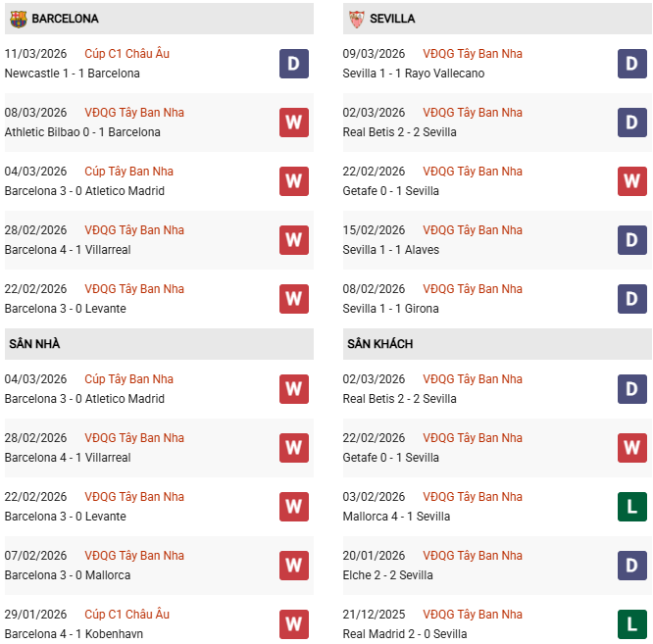Open VĐQG Tây Ban Nha link dated 20/01/2026
This screenshot has width=653, height=644.
pyautogui.click(x=473, y=556)
